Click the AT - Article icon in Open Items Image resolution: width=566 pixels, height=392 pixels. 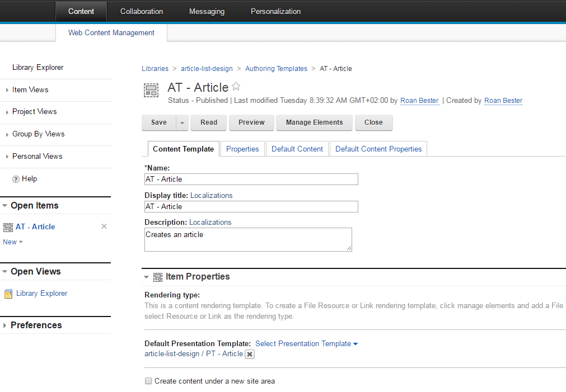[x=8, y=227]
